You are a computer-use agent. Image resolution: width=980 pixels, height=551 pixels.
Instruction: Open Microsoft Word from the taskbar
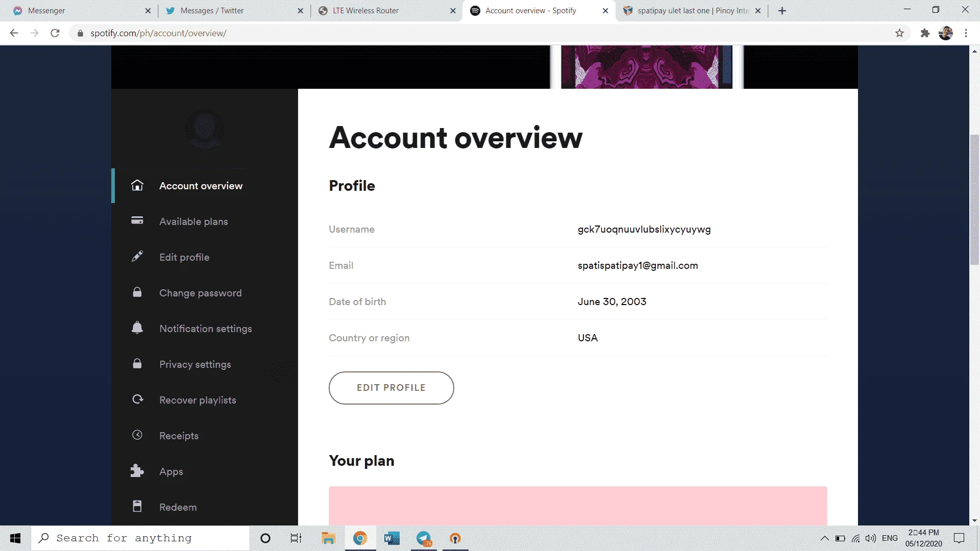392,538
